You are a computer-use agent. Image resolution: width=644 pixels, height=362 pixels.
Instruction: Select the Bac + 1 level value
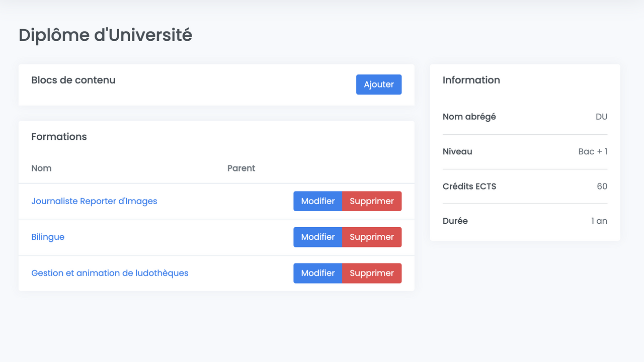pyautogui.click(x=593, y=151)
